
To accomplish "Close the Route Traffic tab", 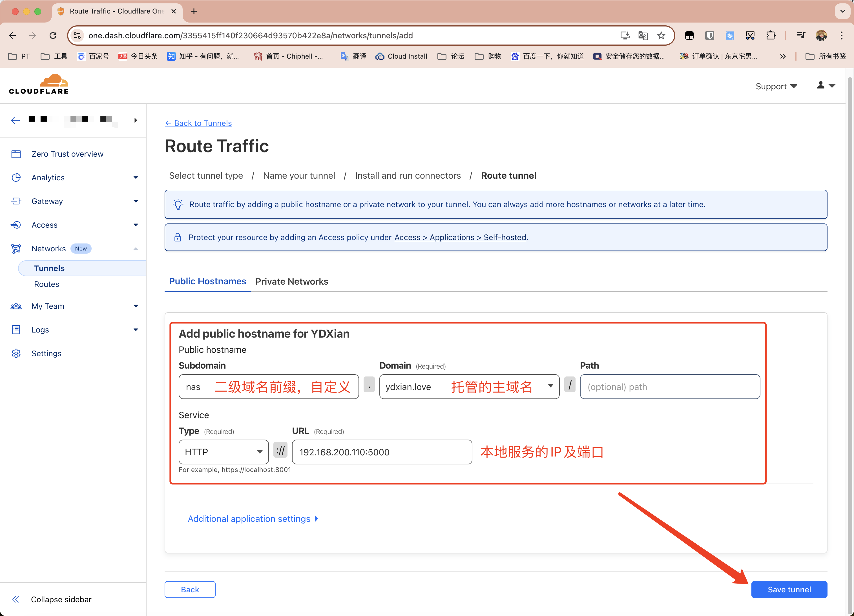I will tap(174, 11).
